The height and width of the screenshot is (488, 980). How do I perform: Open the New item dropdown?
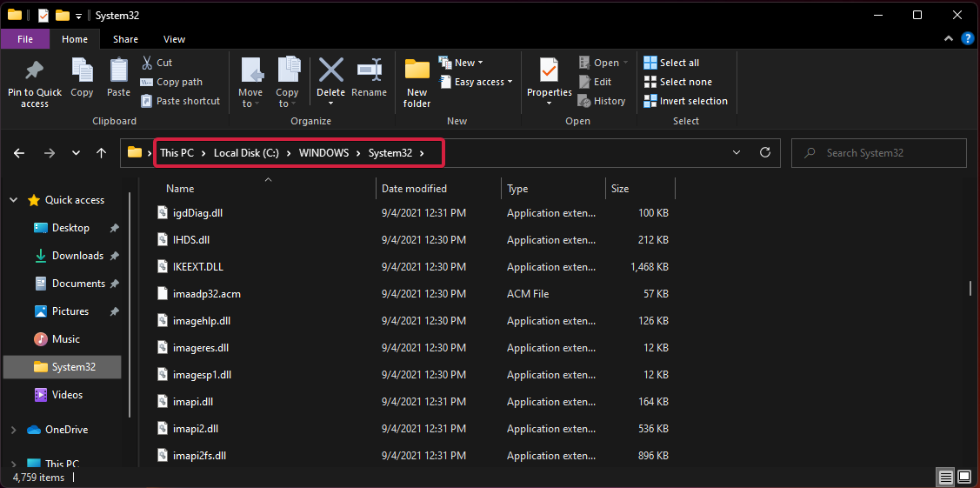461,63
